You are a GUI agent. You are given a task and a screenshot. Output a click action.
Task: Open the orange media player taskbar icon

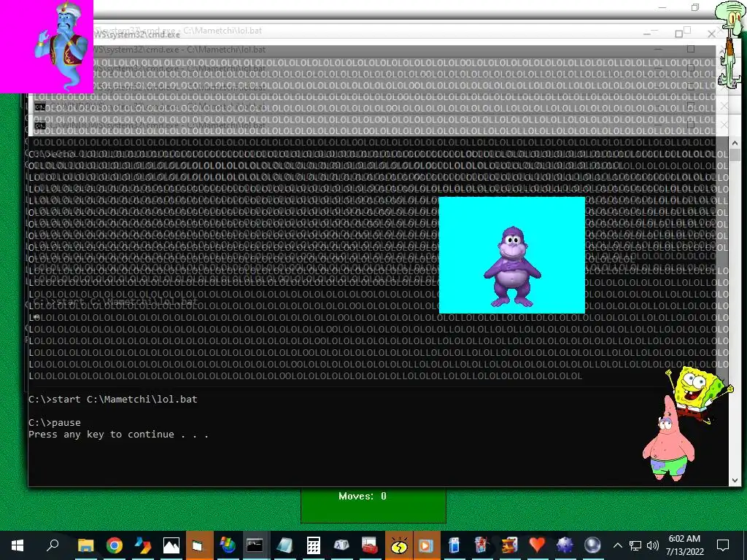426,545
